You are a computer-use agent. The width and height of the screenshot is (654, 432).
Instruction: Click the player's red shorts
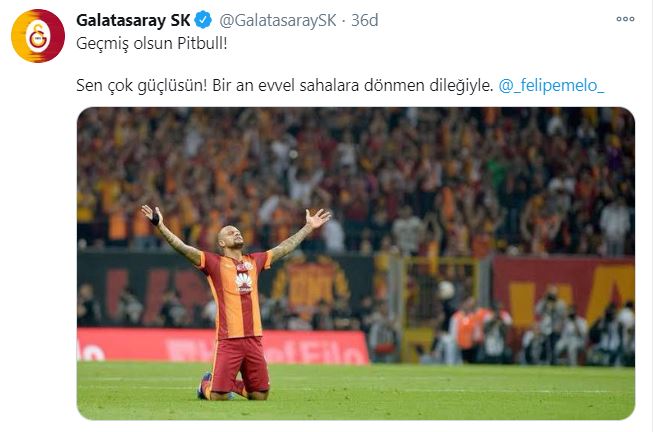pyautogui.click(x=240, y=364)
